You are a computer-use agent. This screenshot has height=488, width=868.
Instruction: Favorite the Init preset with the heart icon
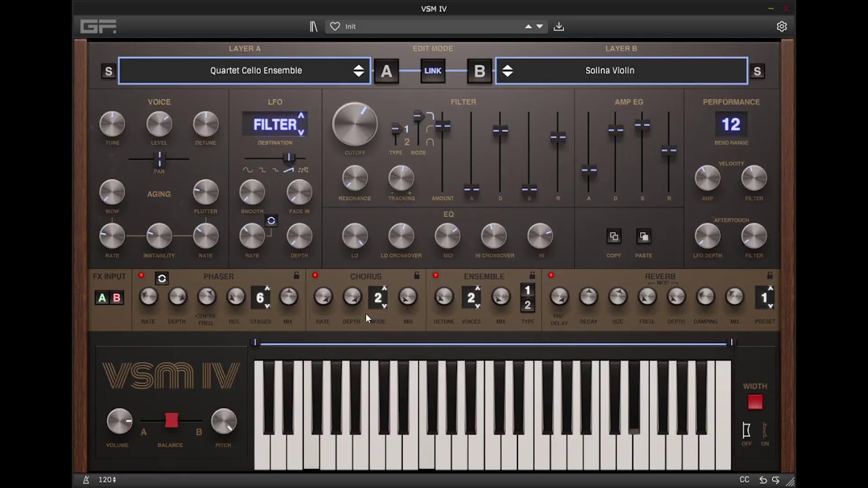[334, 26]
